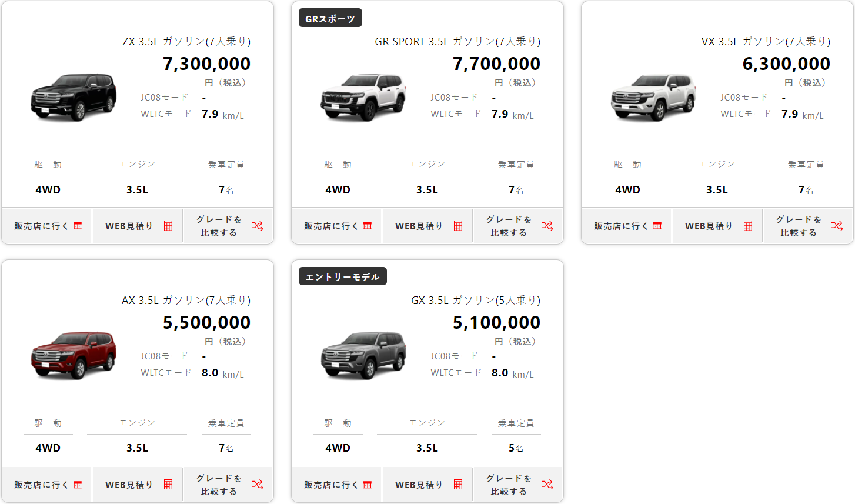Click the calculator icon on the AX card

click(168, 485)
